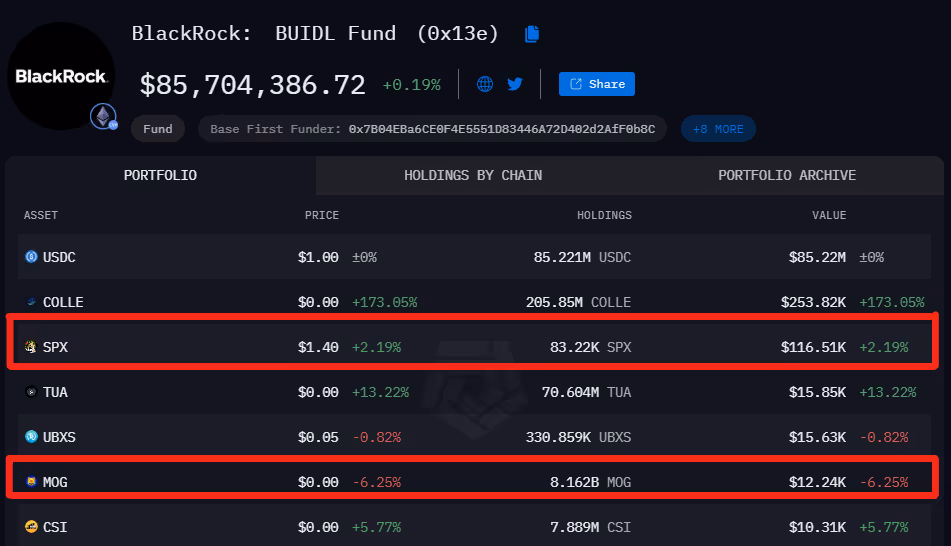Viewport: 951px width, 546px height.
Task: Click the +0.19% portfolio change
Action: tap(411, 85)
